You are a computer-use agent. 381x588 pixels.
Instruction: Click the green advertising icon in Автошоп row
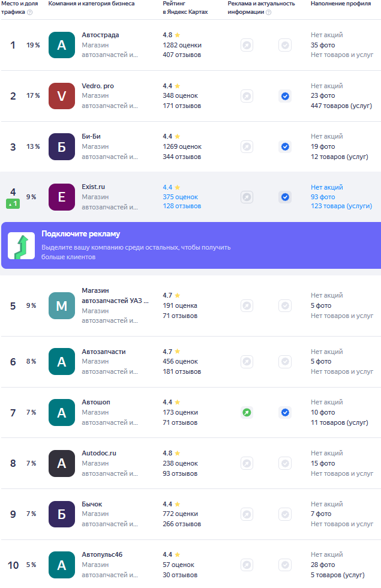tap(247, 412)
